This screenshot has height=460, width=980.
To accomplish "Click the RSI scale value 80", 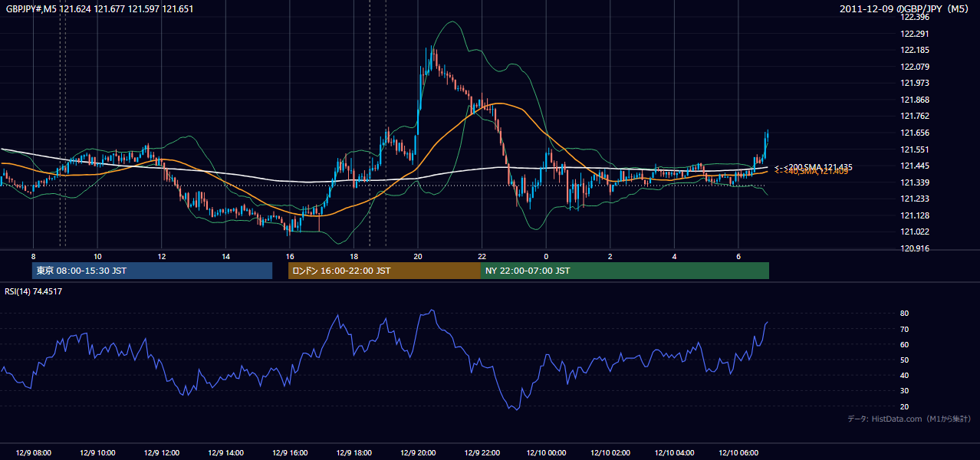I will [904, 314].
